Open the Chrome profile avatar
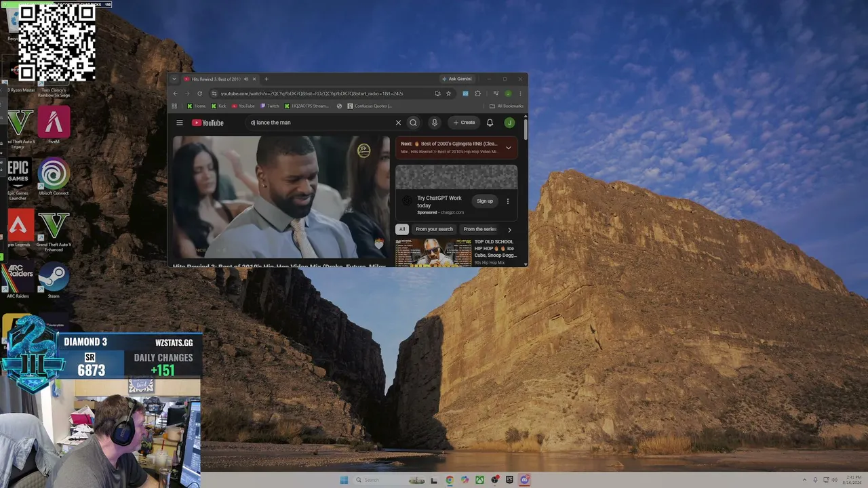The image size is (868, 488). pos(508,94)
